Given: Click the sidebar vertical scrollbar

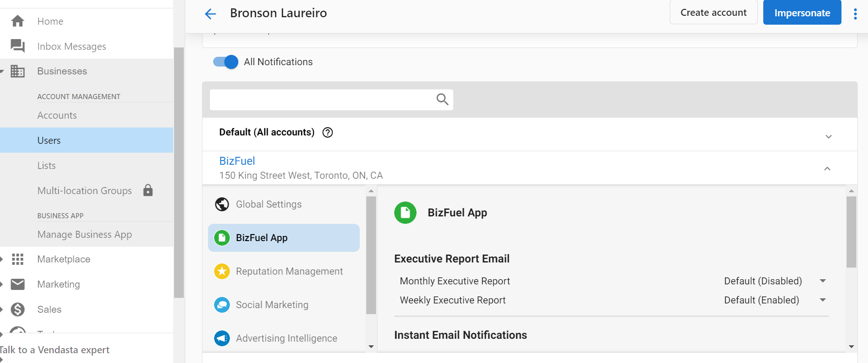Looking at the screenshot, I should tap(179, 172).
